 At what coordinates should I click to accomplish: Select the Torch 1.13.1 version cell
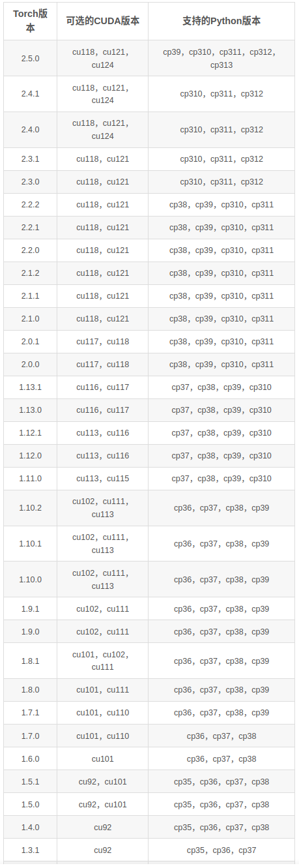point(30,387)
